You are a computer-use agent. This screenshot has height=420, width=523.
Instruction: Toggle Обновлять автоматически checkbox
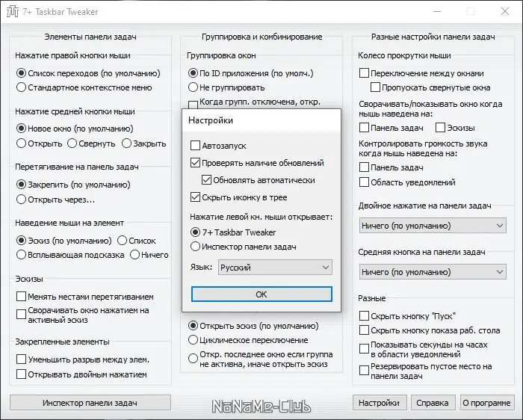(x=208, y=180)
